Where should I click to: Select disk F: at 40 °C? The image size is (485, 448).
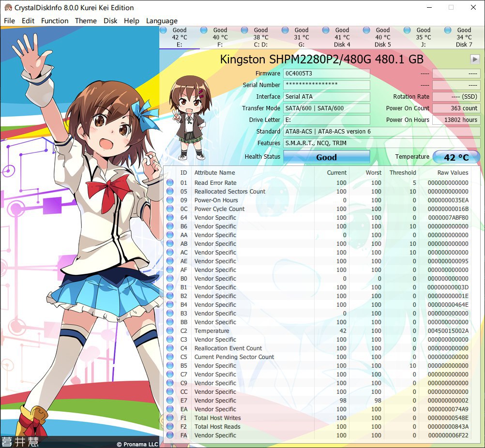click(220, 37)
